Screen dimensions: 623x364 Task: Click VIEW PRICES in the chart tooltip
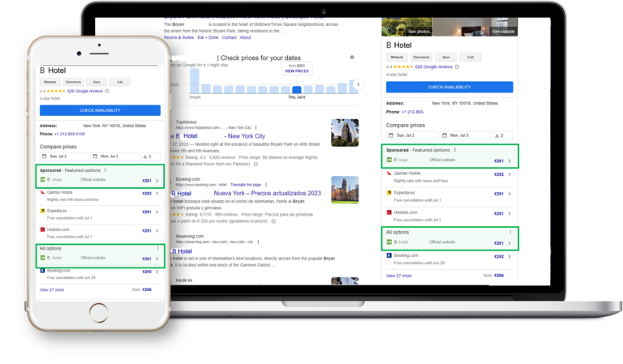coord(297,71)
